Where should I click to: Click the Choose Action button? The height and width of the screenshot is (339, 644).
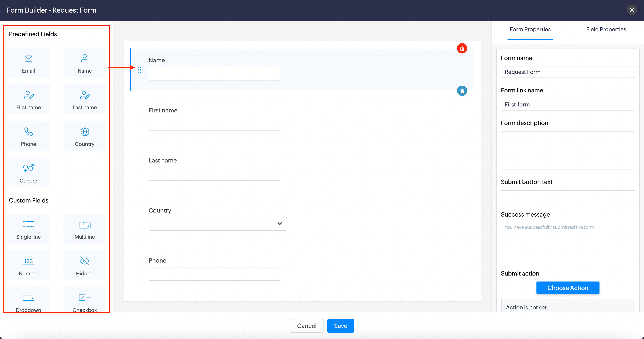point(568,288)
